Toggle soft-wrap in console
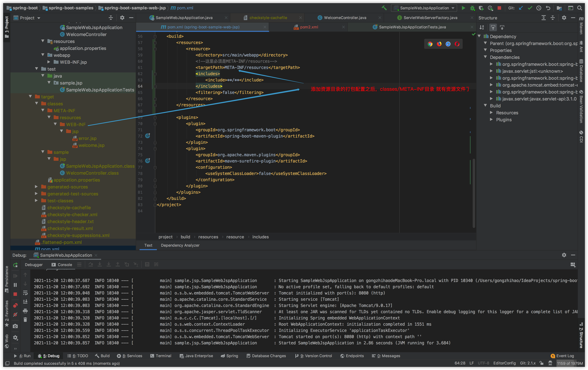 click(25, 293)
